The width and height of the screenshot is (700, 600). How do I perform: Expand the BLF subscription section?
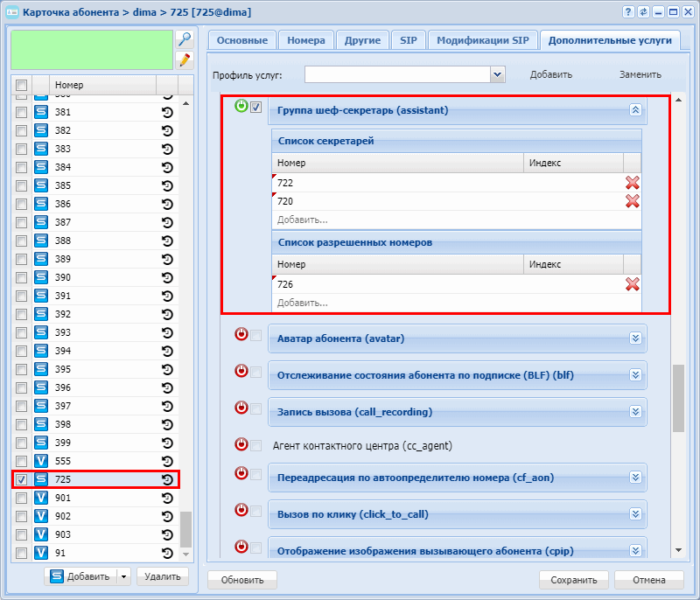click(x=635, y=374)
